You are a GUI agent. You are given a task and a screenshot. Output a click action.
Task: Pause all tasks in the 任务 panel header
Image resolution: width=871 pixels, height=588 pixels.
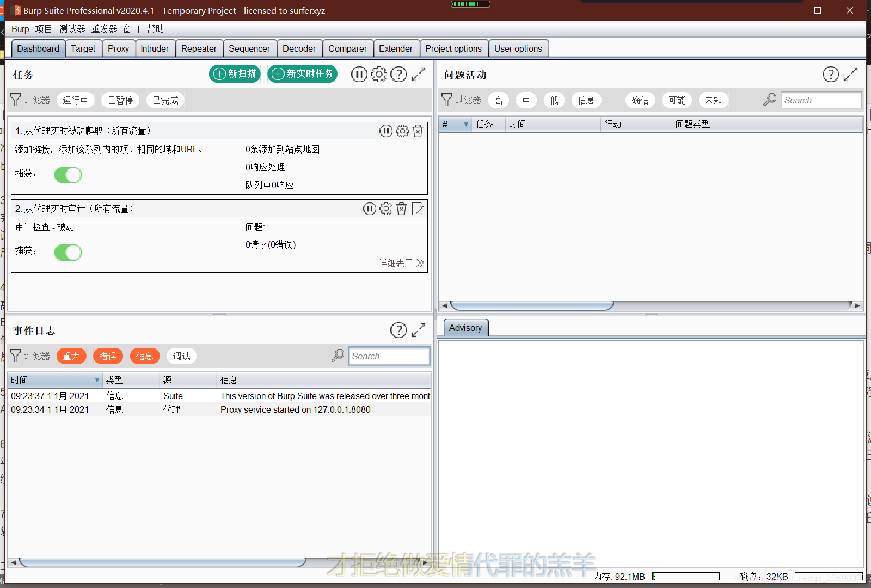(359, 74)
